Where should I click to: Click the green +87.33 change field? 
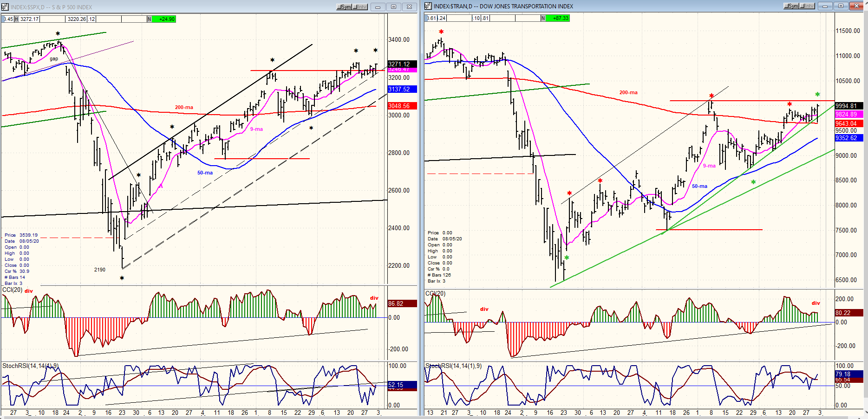(561, 18)
